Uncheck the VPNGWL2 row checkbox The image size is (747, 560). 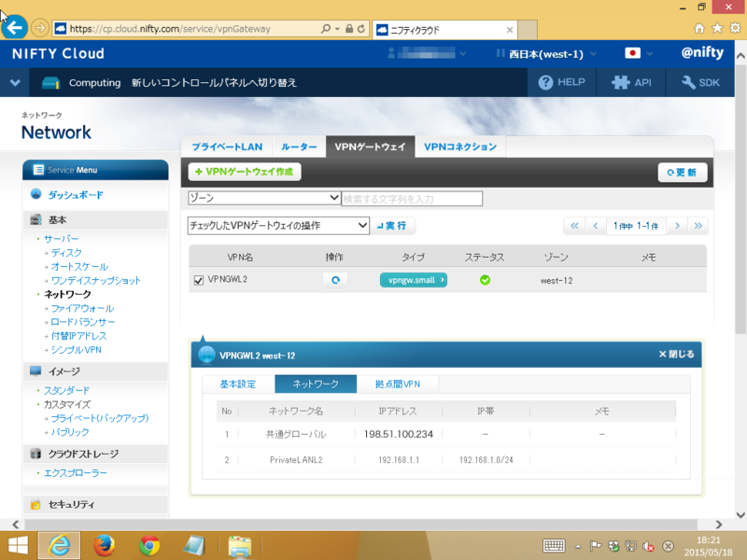pyautogui.click(x=198, y=280)
